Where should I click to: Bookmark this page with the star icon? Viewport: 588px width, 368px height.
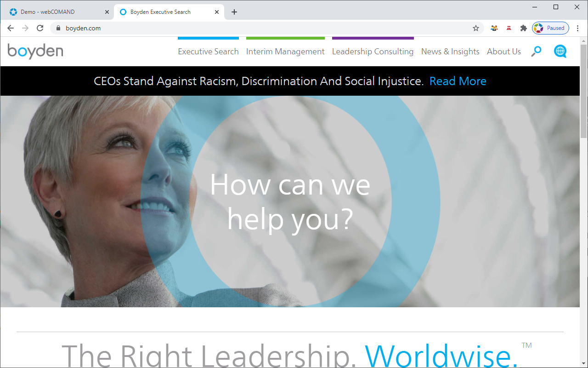(476, 28)
